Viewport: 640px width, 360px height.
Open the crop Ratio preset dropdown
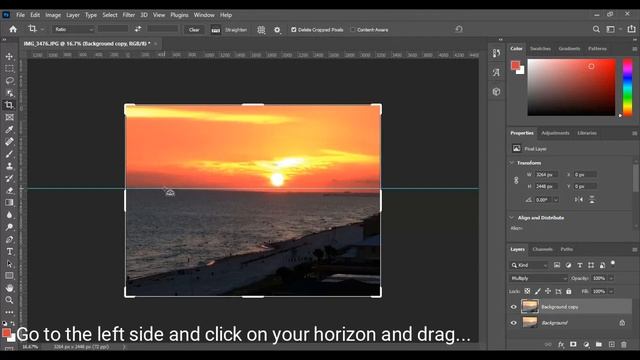[73, 29]
